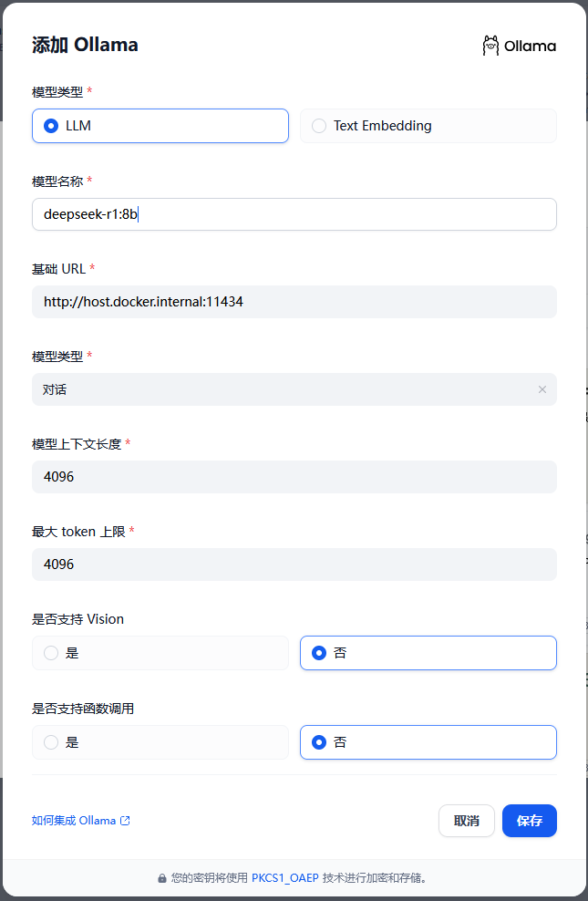Viewport: 588px width, 901px height.
Task: Click the 基础 URL input field
Action: [x=294, y=302]
